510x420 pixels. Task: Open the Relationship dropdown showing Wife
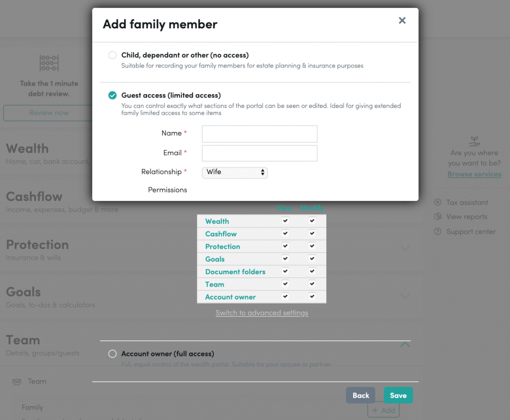[235, 172]
